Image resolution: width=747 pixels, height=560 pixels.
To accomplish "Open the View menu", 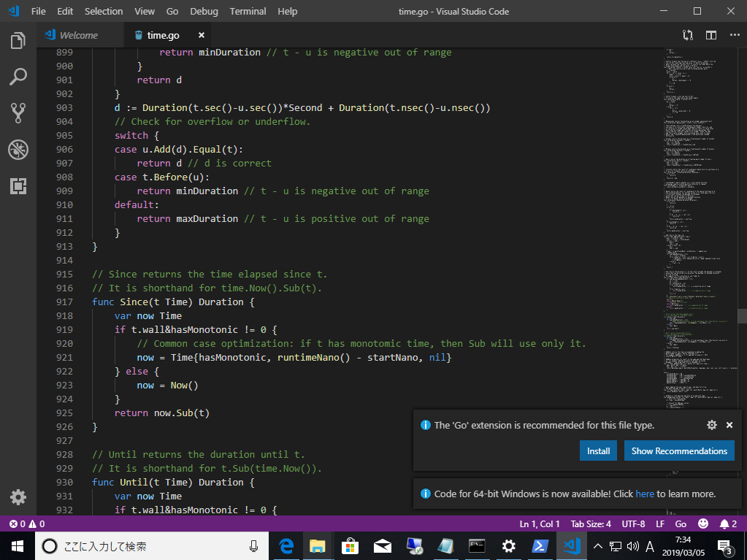I will click(x=145, y=11).
